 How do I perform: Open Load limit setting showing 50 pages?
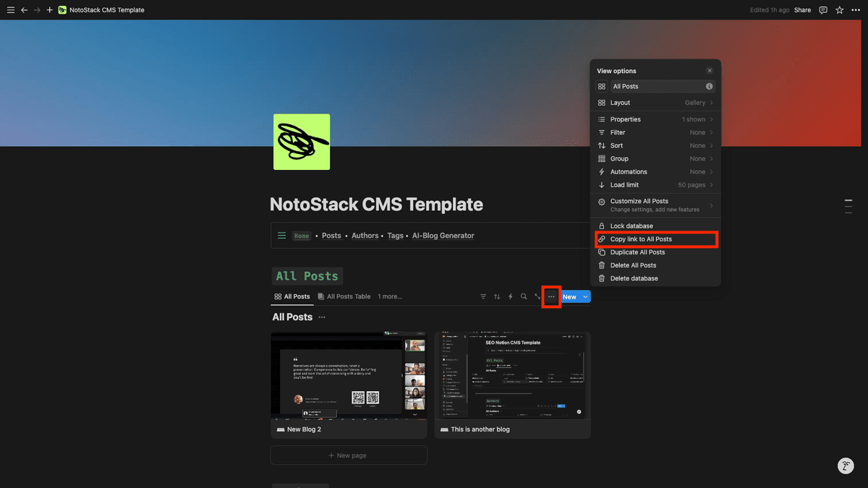pyautogui.click(x=655, y=185)
